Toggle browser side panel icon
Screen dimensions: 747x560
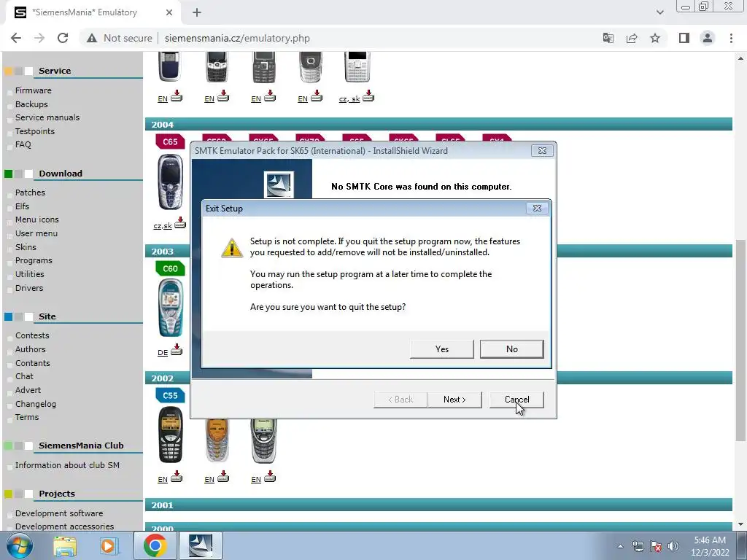pos(684,38)
